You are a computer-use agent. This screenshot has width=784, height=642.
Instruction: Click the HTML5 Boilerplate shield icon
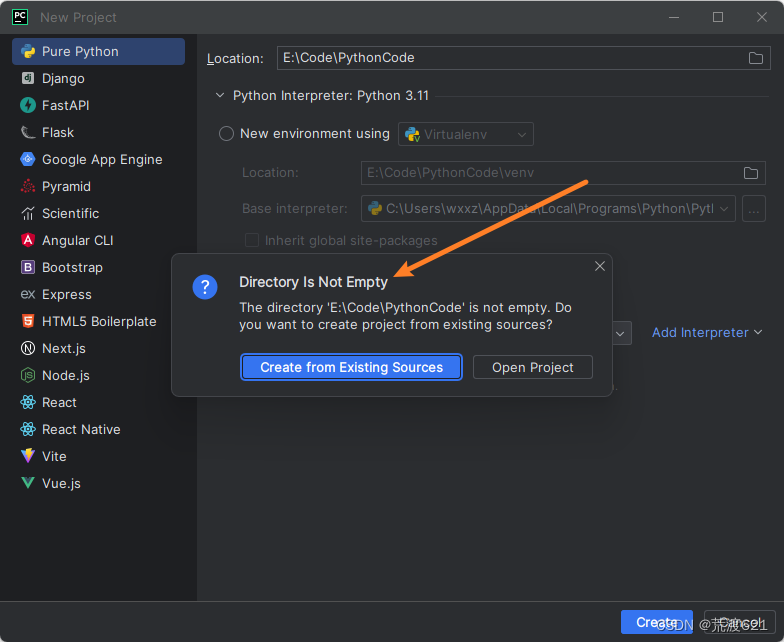coord(28,322)
